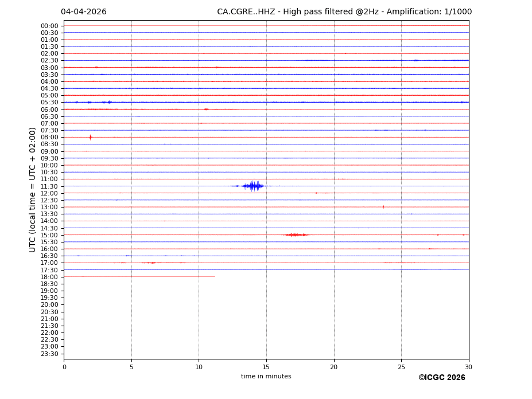Click the ©ICGC 2026 copyright text
This screenshot has height=399, width=532.
[441, 378]
